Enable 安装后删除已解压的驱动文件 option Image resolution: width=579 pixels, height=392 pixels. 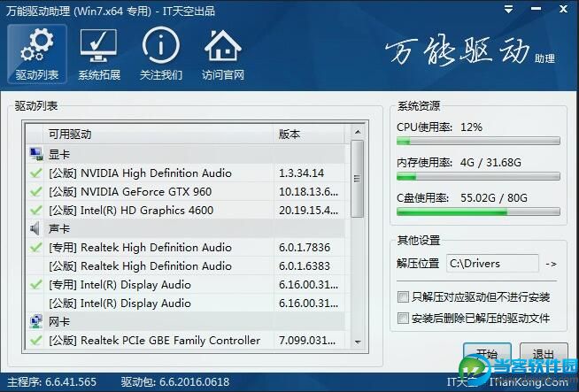(x=403, y=318)
